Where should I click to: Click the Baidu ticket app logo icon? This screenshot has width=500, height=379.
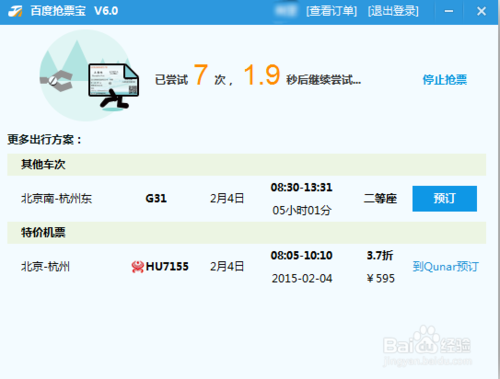click(15, 11)
